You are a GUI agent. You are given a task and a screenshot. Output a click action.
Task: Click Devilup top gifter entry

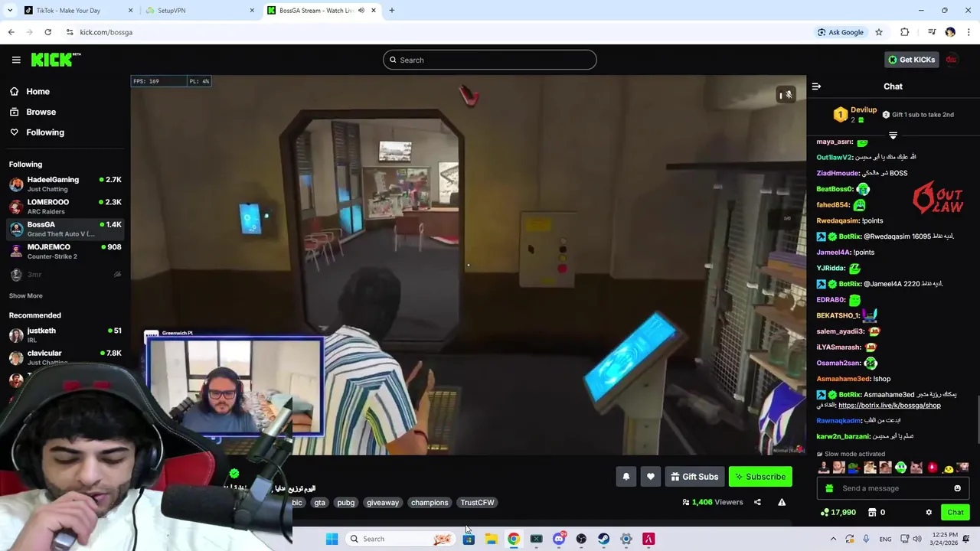pos(855,115)
